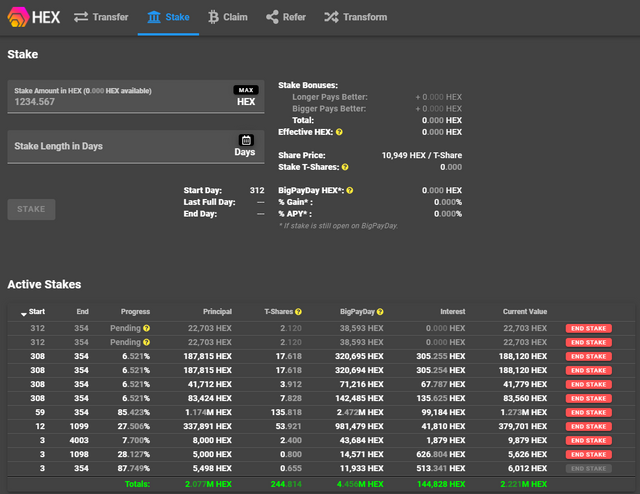Click the Claim bitcoin icon

tap(213, 17)
